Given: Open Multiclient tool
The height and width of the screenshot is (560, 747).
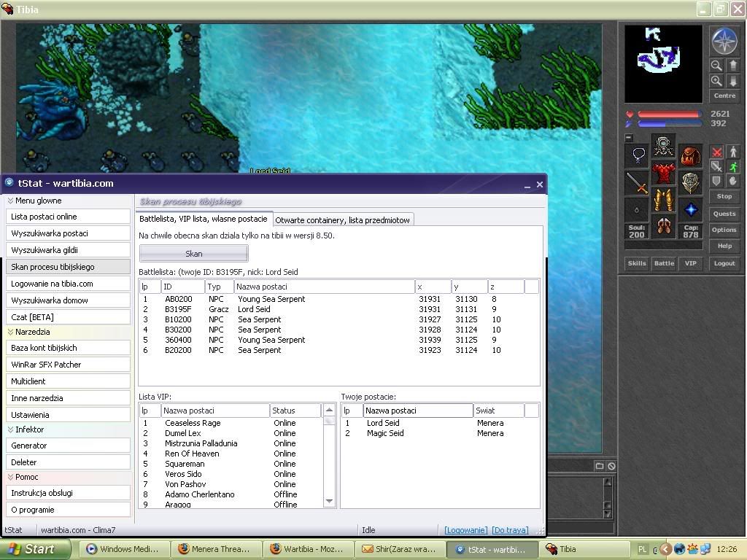Looking at the screenshot, I should click(68, 381).
